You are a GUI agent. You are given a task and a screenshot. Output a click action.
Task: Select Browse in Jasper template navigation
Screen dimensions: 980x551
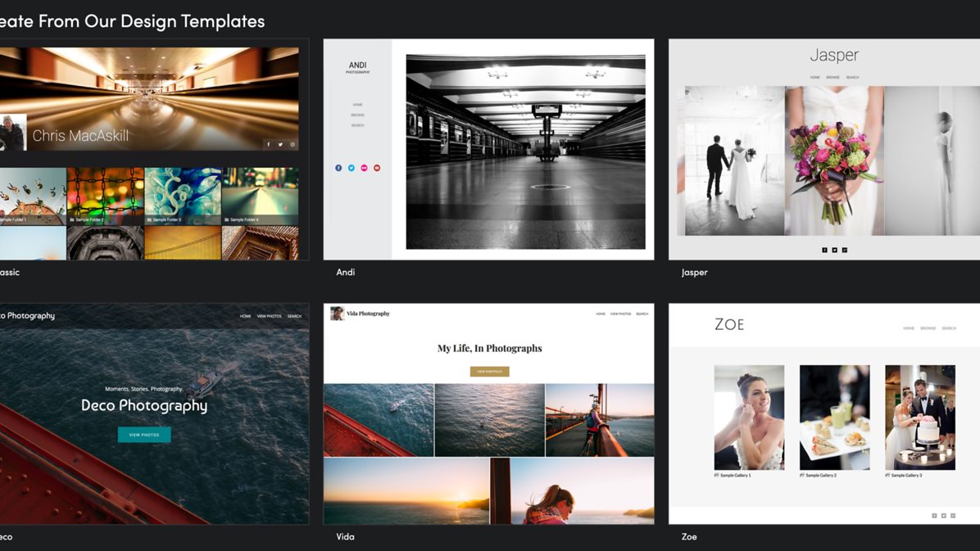click(x=833, y=78)
